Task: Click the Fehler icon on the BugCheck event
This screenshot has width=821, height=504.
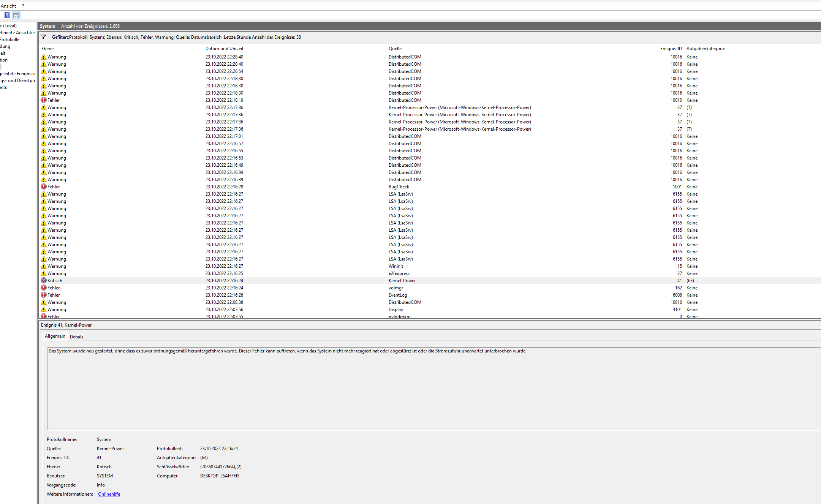Action: [x=44, y=186]
